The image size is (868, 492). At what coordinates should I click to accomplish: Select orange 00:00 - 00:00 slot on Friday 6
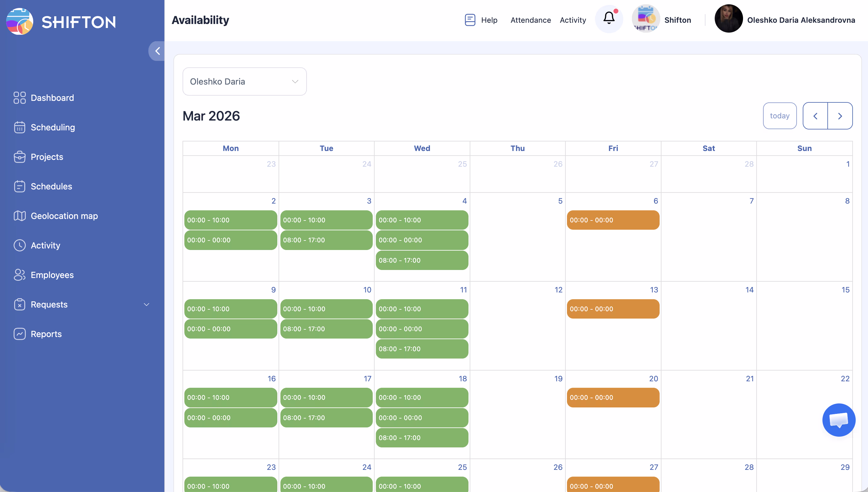[613, 220]
